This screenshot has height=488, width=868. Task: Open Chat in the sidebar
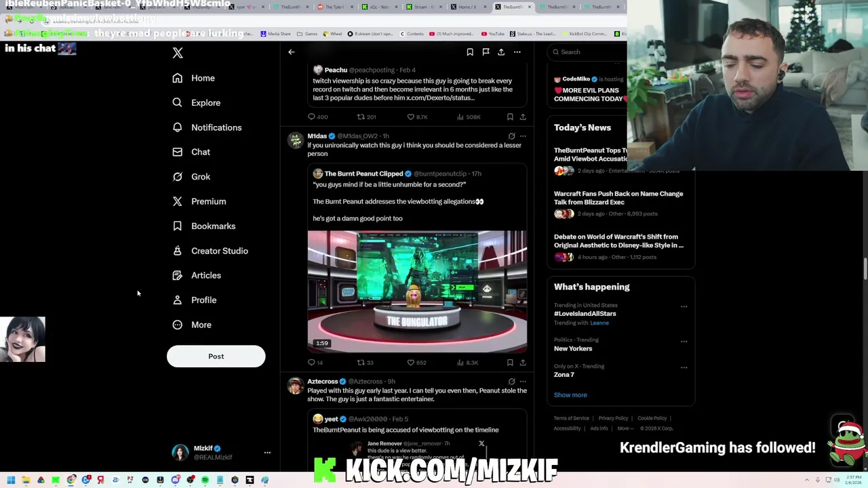click(x=191, y=152)
